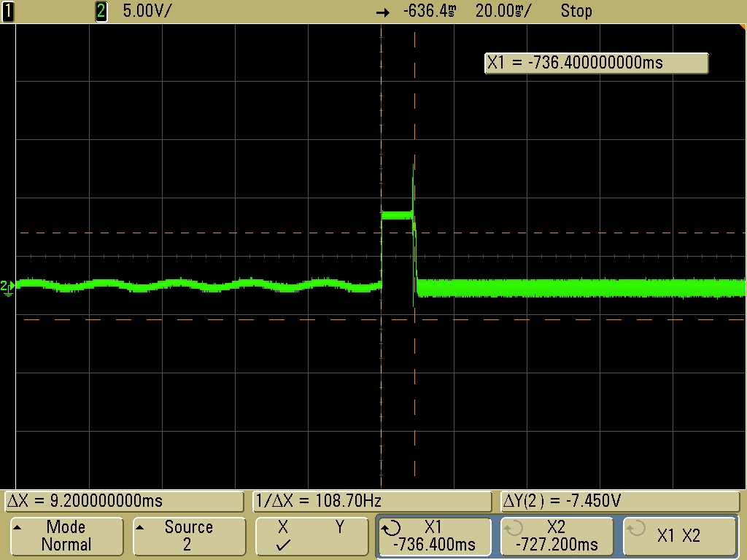Click the checkmark under X selection

point(284,545)
